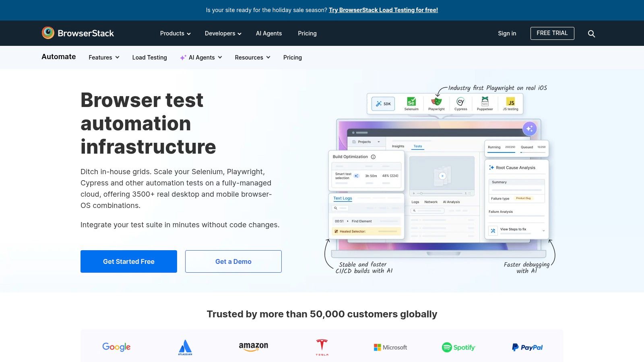Click the SDK wand chip

tap(383, 104)
